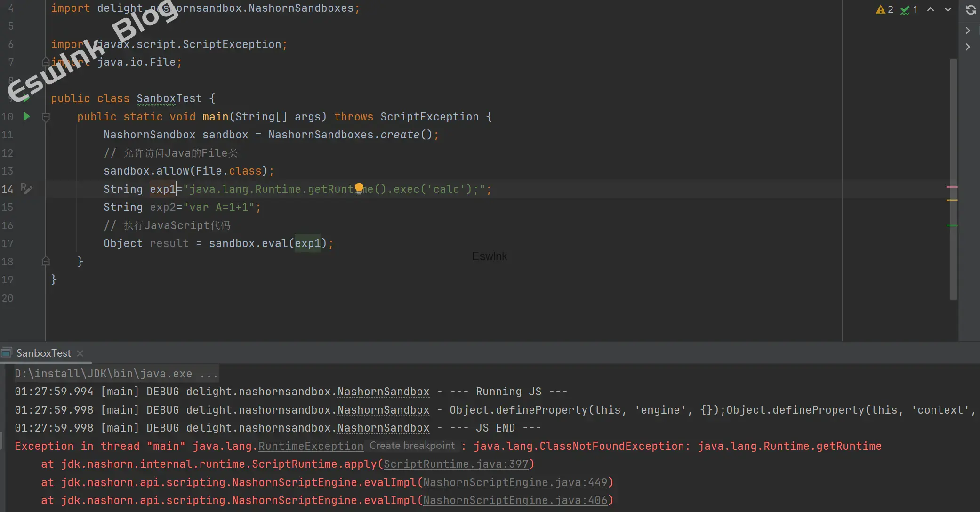Click the run gutter arrow beside class SanboxTest

[27, 98]
